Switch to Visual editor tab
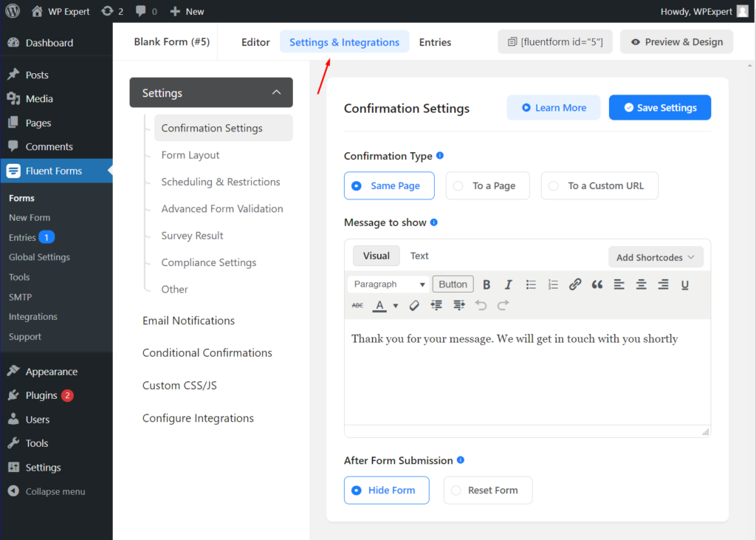The width and height of the screenshot is (756, 540). point(376,256)
